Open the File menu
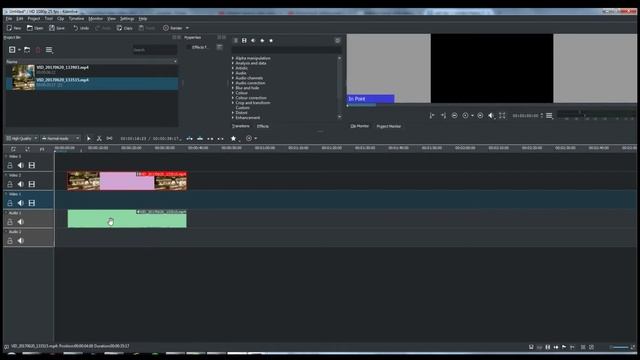The height and width of the screenshot is (360, 640). tap(9, 19)
